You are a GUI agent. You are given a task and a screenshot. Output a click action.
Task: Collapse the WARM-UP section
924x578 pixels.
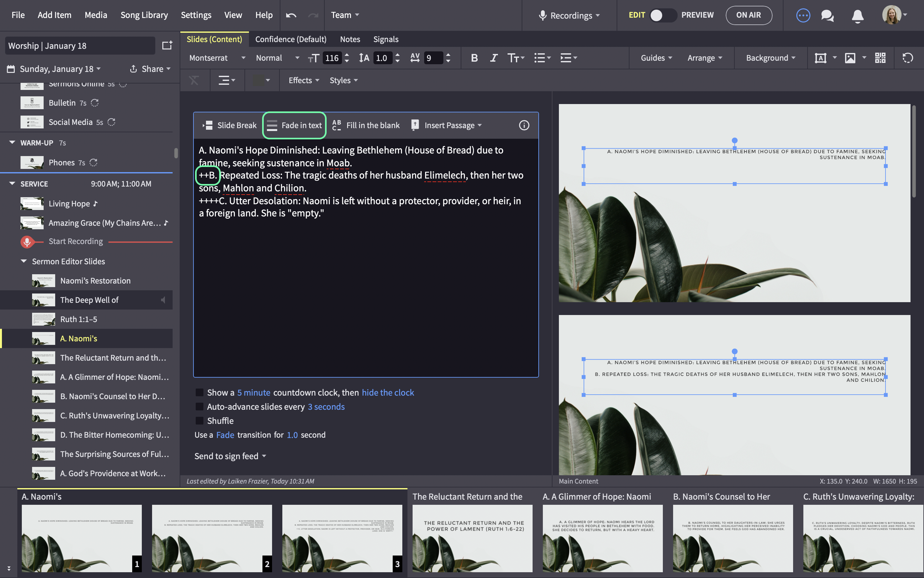[12, 143]
